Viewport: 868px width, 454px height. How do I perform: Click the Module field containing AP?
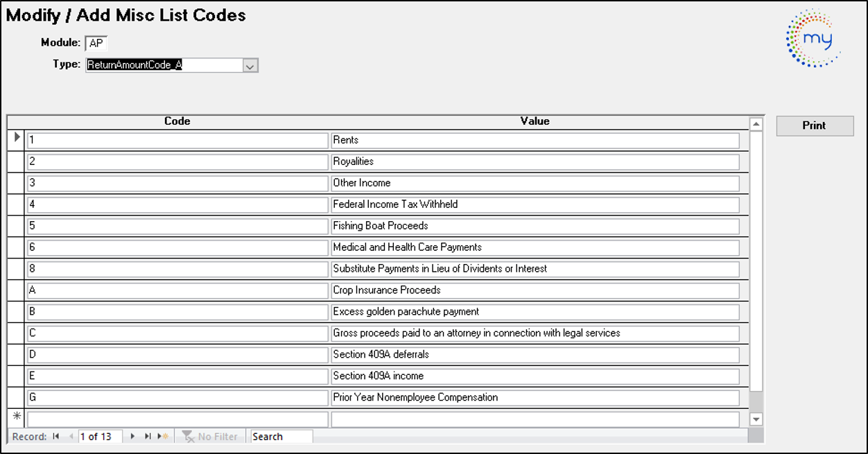[96, 44]
